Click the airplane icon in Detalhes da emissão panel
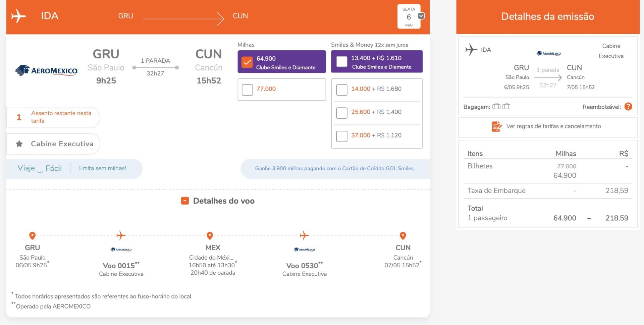 [x=471, y=50]
